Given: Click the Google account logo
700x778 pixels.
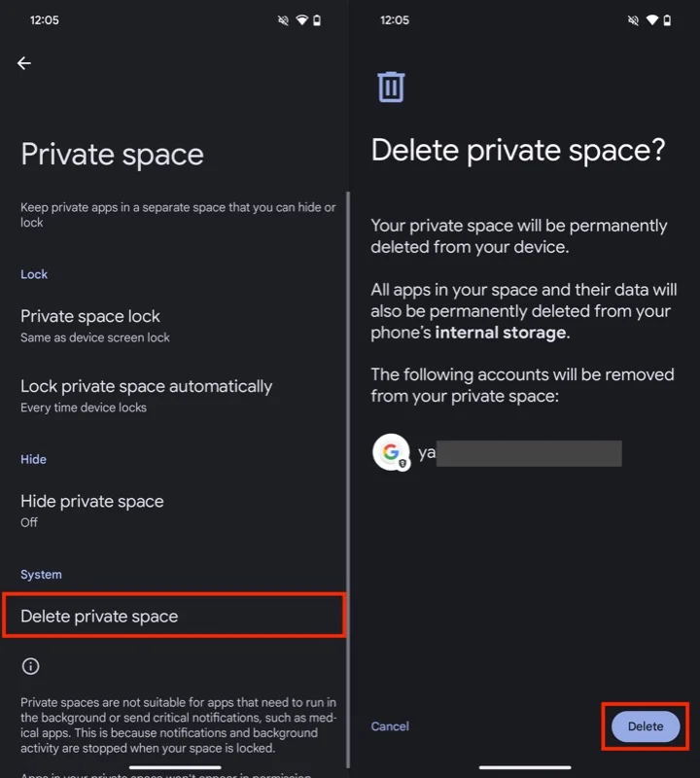Looking at the screenshot, I should click(x=391, y=452).
